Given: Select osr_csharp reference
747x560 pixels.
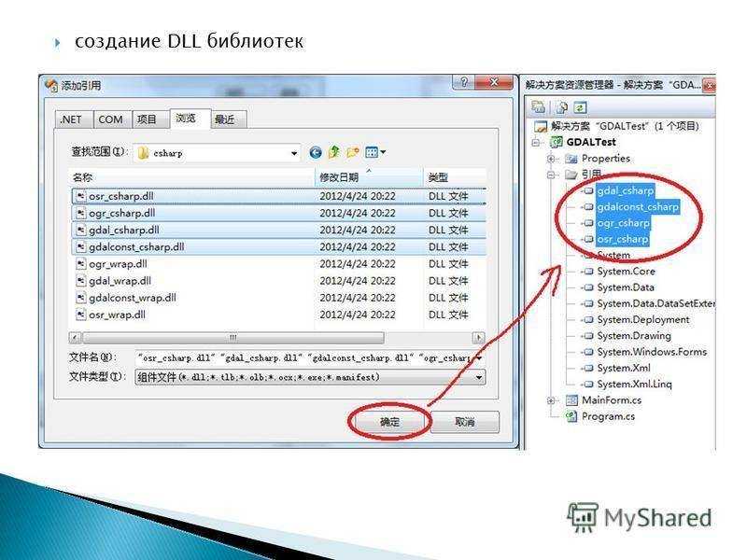Looking at the screenshot, I should tap(623, 239).
